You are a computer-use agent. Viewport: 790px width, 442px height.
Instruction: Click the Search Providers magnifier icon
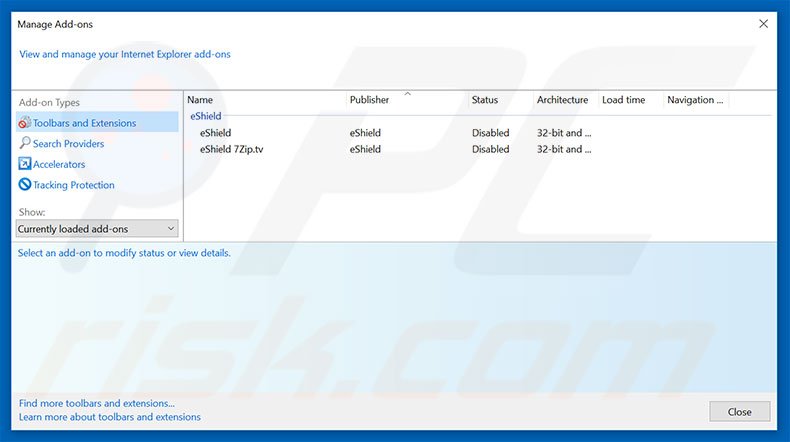24,143
